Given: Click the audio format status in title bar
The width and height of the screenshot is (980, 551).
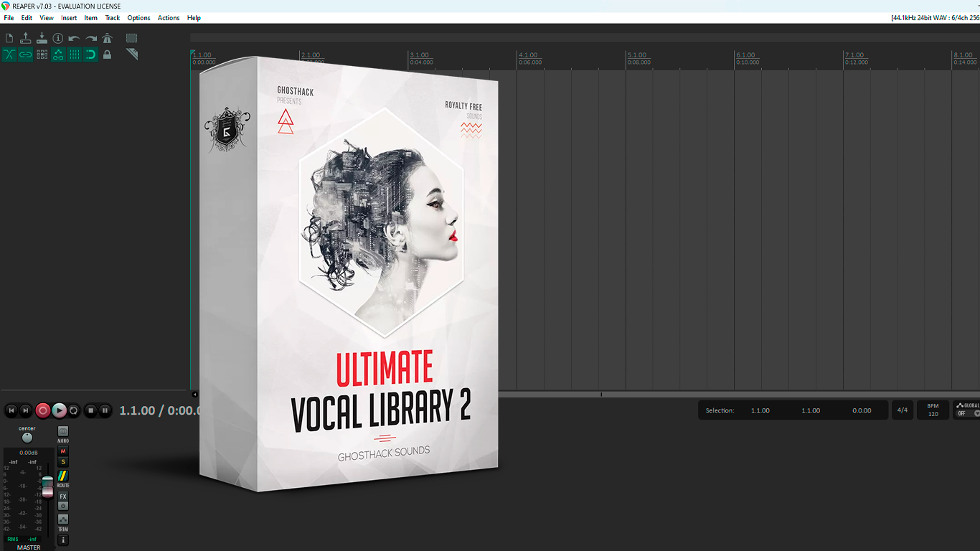Looking at the screenshot, I should tap(935, 18).
